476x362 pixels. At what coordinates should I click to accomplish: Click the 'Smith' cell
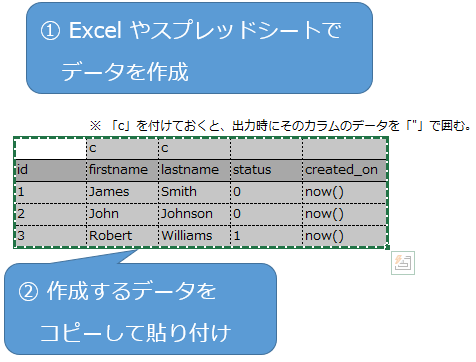pos(194,192)
